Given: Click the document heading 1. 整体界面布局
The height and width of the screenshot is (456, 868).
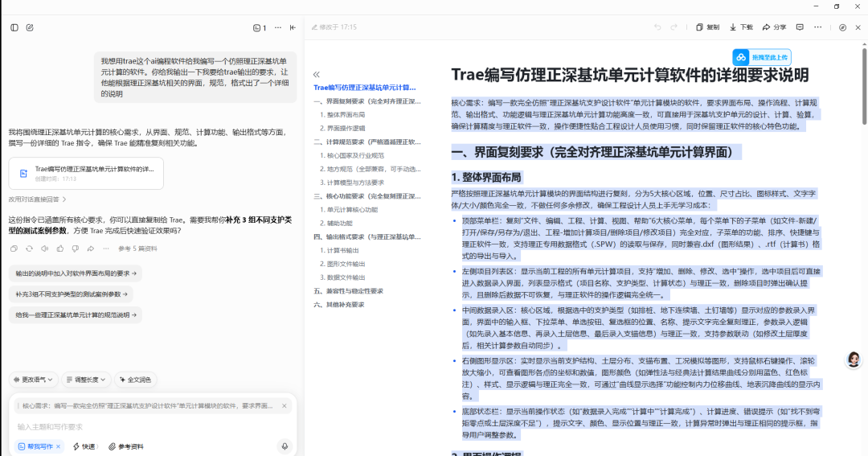Looking at the screenshot, I should click(x=486, y=177).
